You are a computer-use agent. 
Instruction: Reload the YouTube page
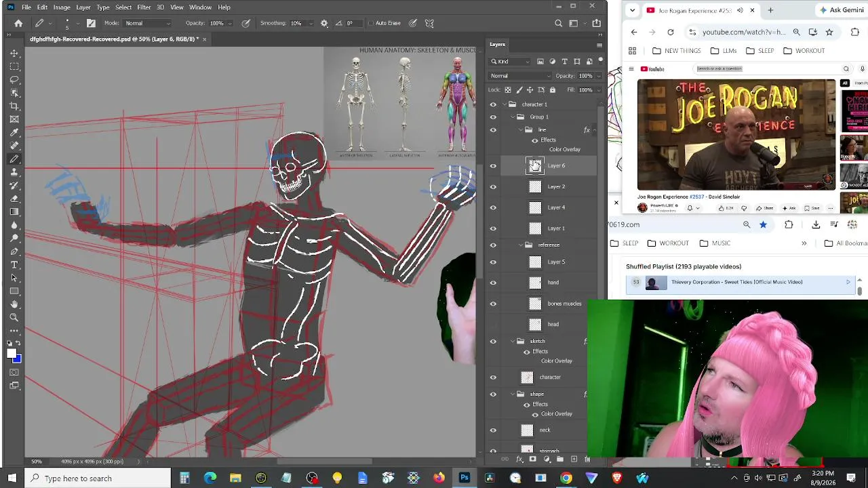(x=671, y=32)
